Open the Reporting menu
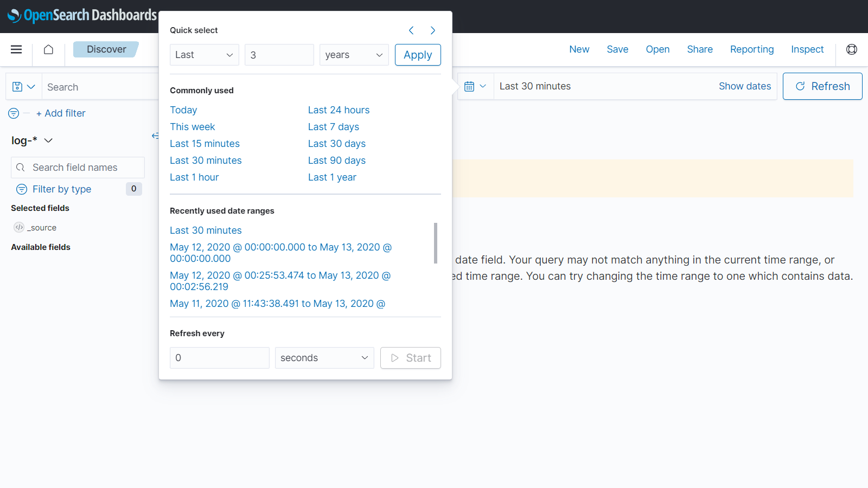 [x=751, y=49]
